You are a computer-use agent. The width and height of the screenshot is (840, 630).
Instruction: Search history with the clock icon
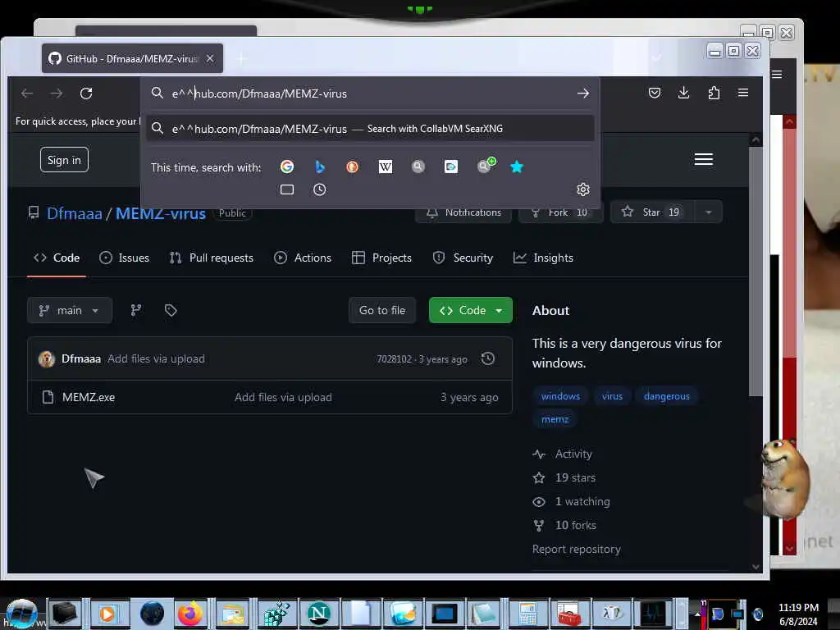pos(319,189)
